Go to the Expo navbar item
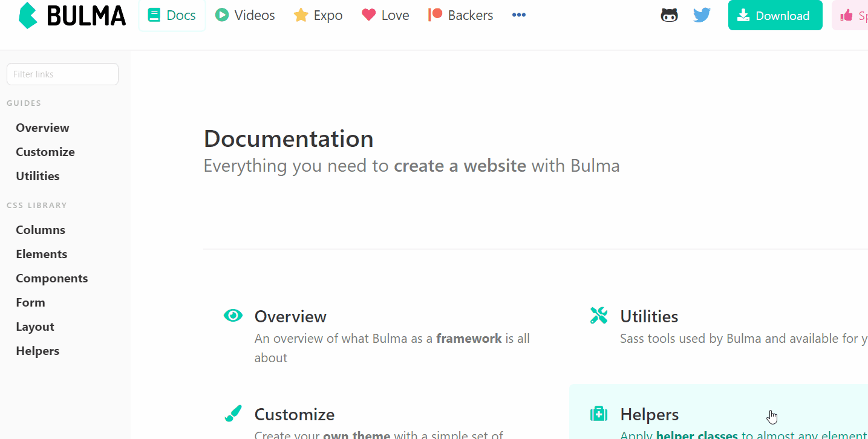 coord(318,16)
